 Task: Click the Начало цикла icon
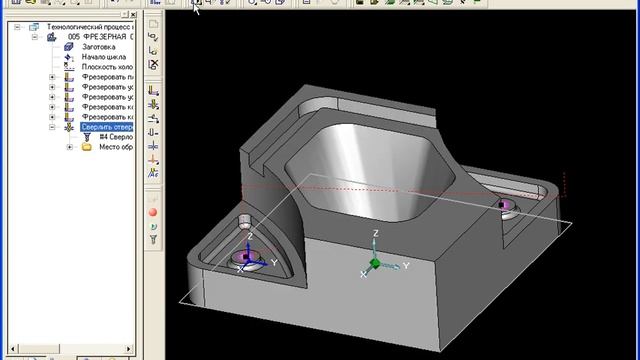(x=69, y=57)
